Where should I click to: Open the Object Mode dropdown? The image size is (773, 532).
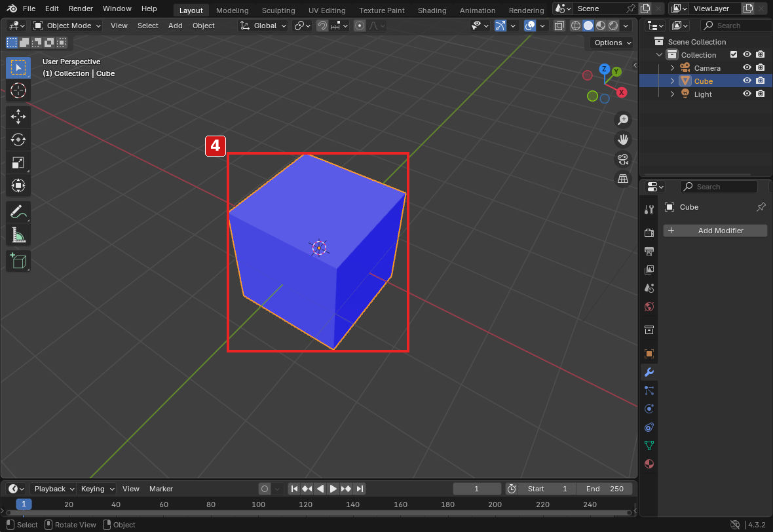67,26
